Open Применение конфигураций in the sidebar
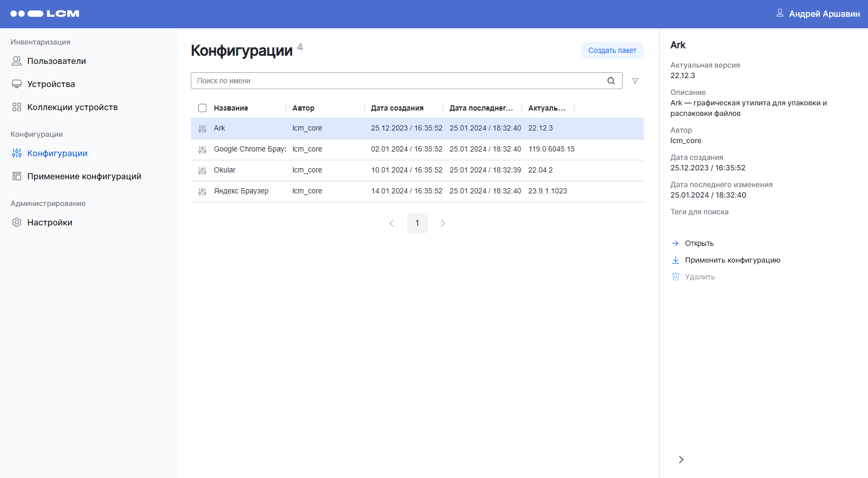 [x=84, y=177]
